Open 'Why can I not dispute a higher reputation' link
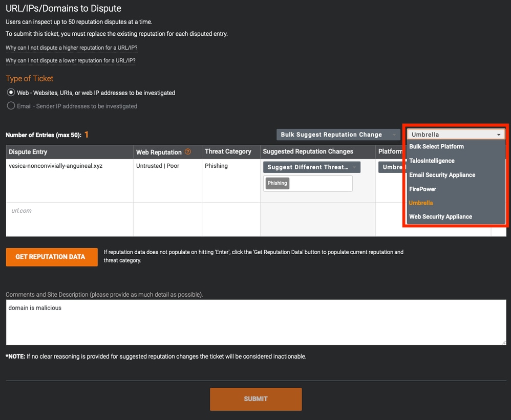This screenshot has width=511, height=420. [71, 48]
